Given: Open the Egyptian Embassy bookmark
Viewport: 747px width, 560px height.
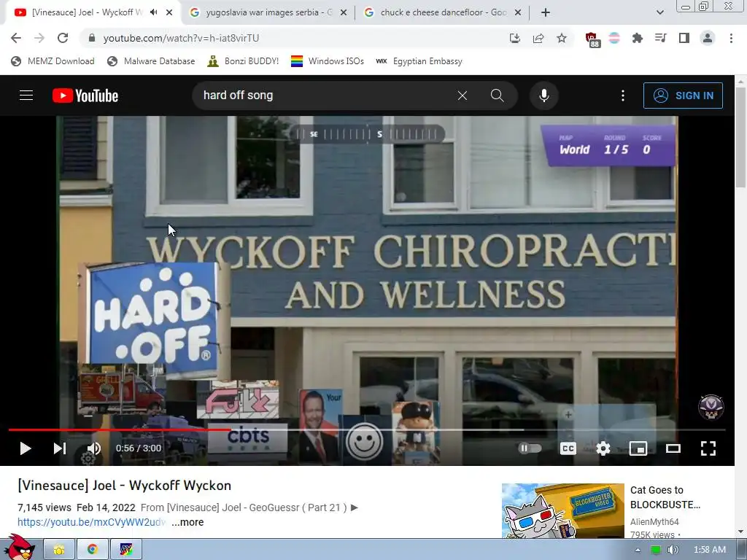Looking at the screenshot, I should [419, 61].
